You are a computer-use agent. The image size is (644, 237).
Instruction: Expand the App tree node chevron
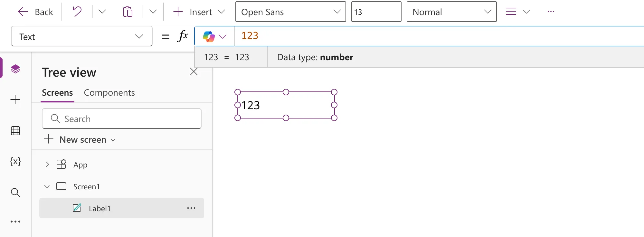coord(47,165)
